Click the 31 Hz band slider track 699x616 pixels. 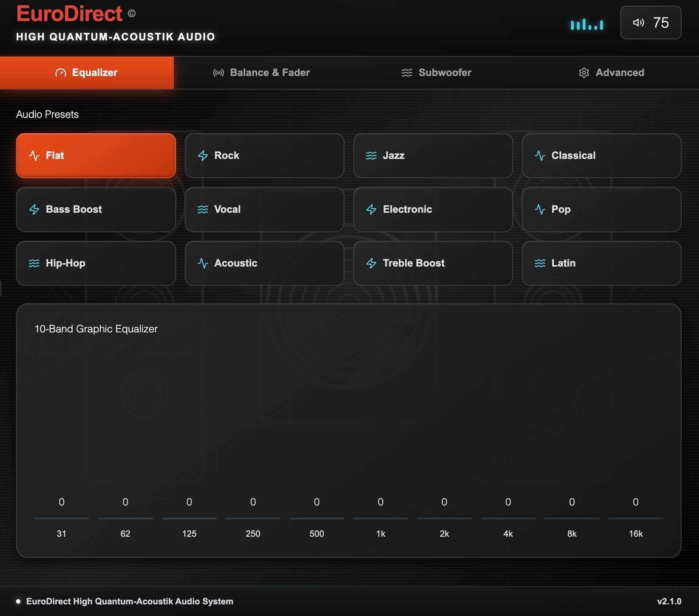[x=61, y=518]
